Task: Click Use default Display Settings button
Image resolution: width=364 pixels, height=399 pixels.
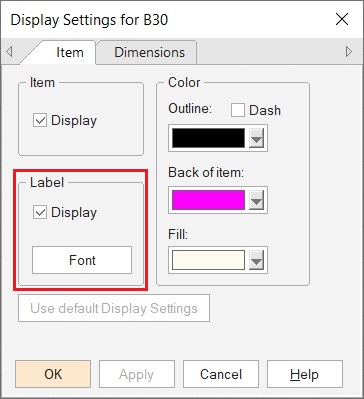Action: [x=114, y=308]
